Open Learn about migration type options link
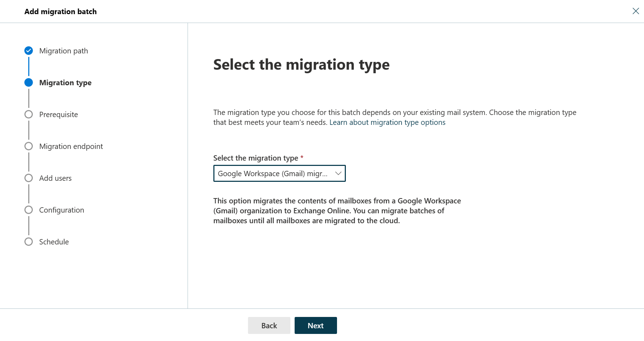The image size is (644, 341). (x=387, y=122)
